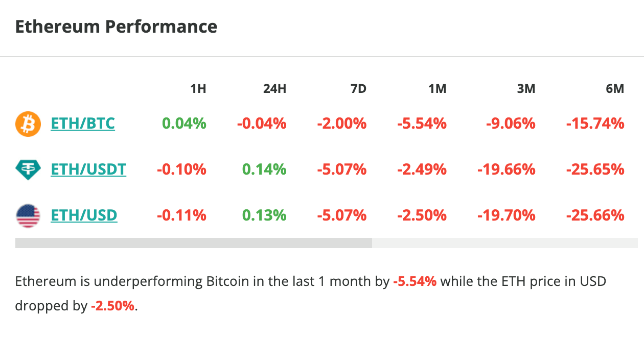The image size is (644, 340).
Task: Click the Bitcoin icon beside ETH/BTC
Action: [28, 124]
